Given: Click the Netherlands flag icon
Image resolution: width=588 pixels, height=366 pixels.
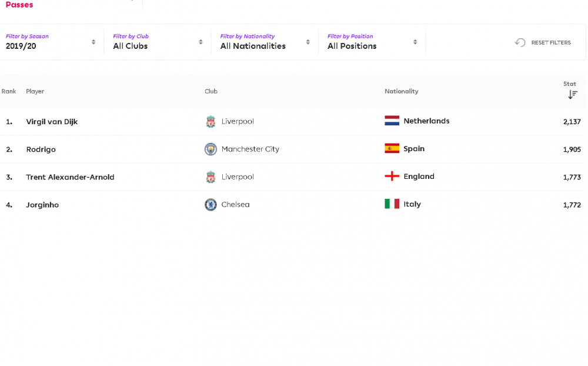Looking at the screenshot, I should point(392,121).
